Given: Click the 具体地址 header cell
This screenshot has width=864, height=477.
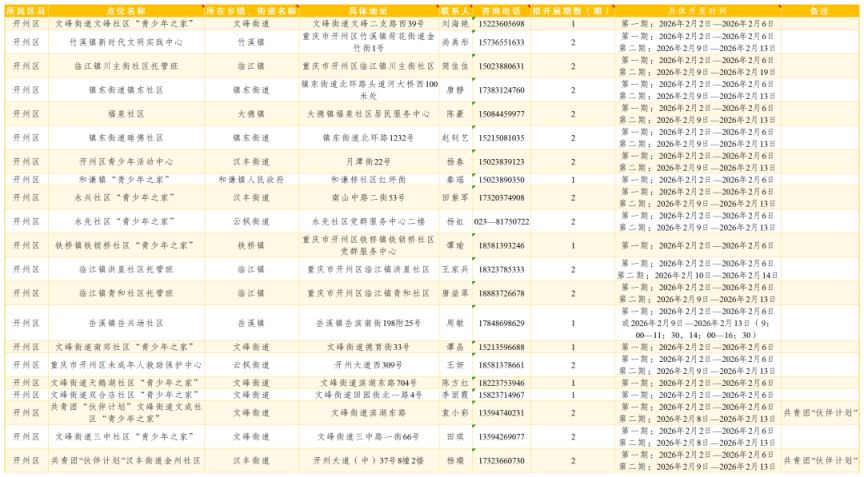Looking at the screenshot, I should coord(369,11).
